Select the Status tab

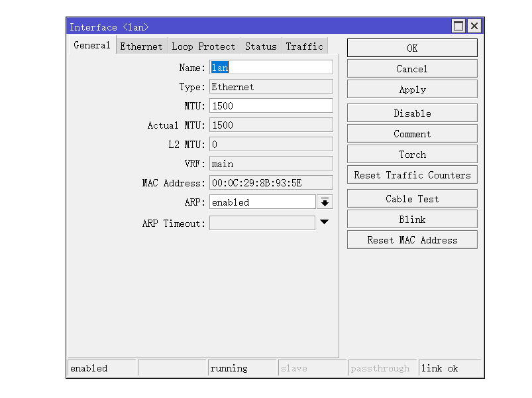260,46
